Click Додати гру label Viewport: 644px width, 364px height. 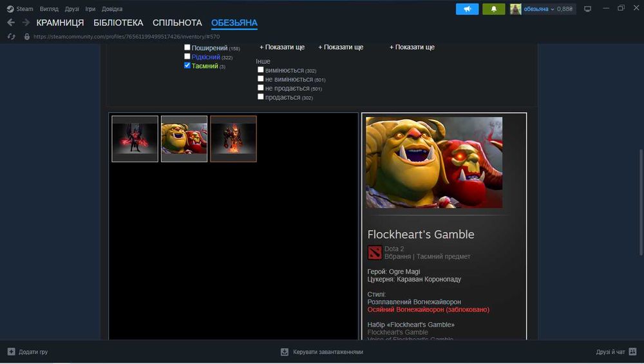click(x=33, y=352)
